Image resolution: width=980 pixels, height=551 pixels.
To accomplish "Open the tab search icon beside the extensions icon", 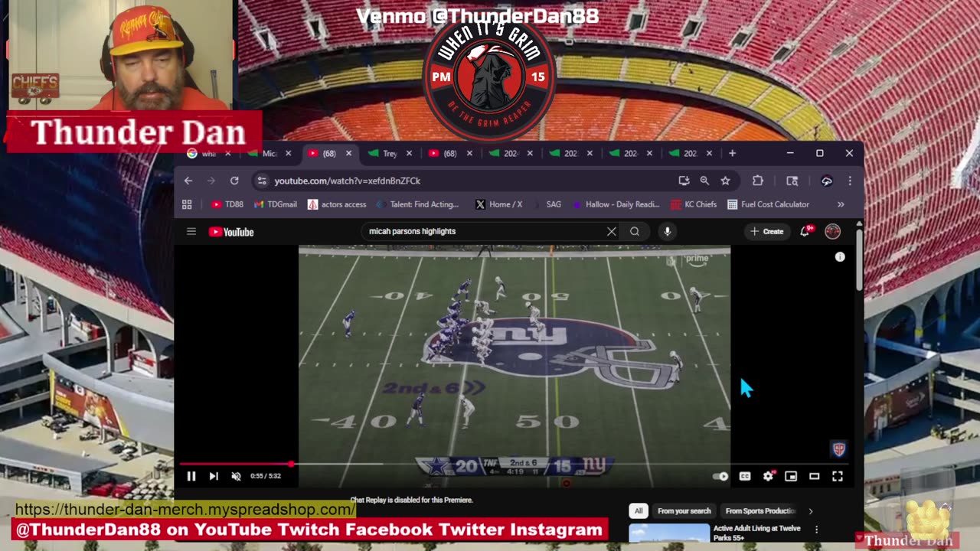I will point(792,181).
